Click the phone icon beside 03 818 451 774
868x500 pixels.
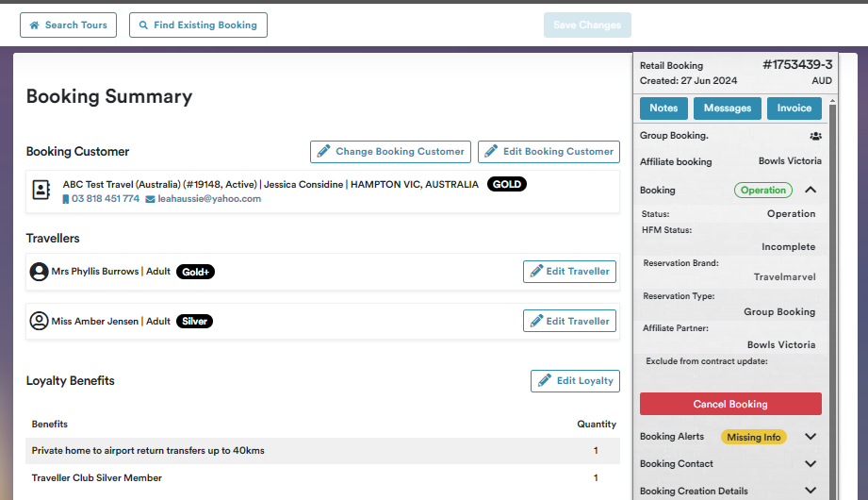pos(65,199)
